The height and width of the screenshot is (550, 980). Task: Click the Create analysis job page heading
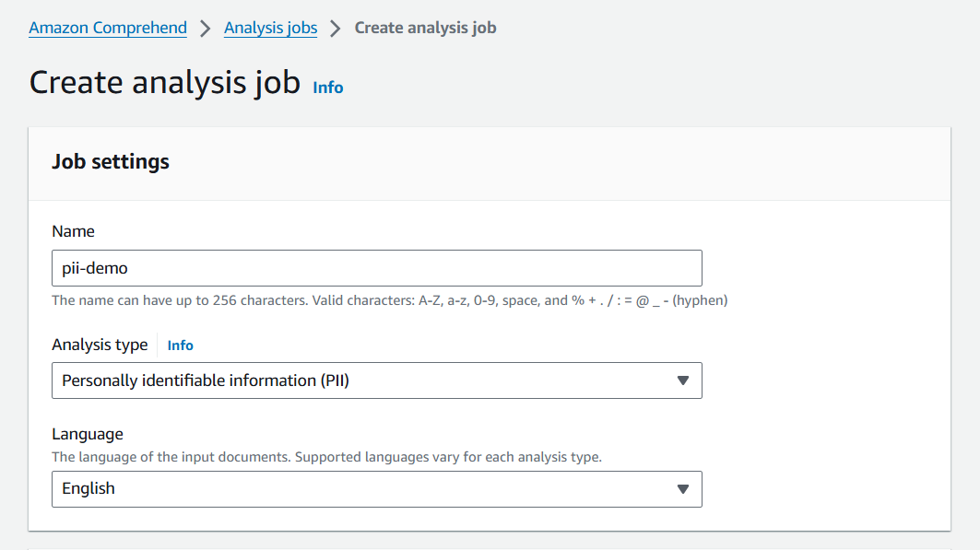click(164, 82)
